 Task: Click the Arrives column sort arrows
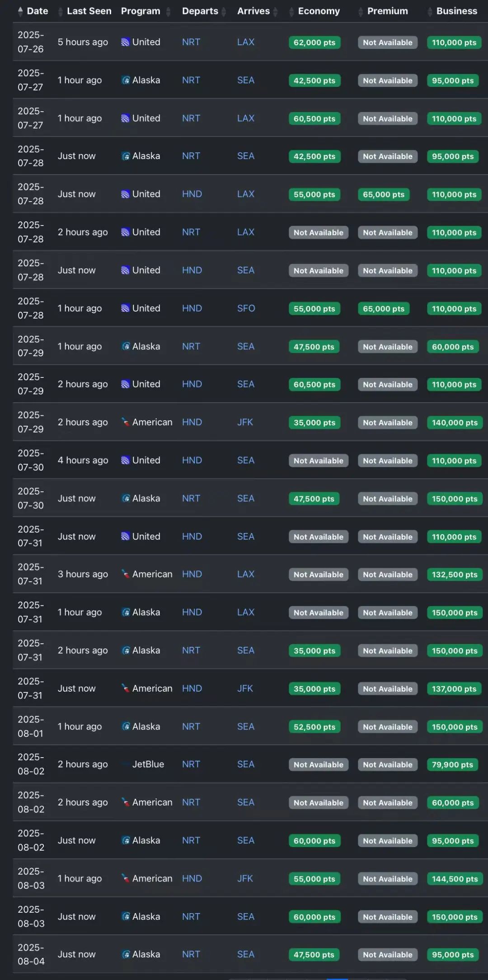pyautogui.click(x=275, y=12)
